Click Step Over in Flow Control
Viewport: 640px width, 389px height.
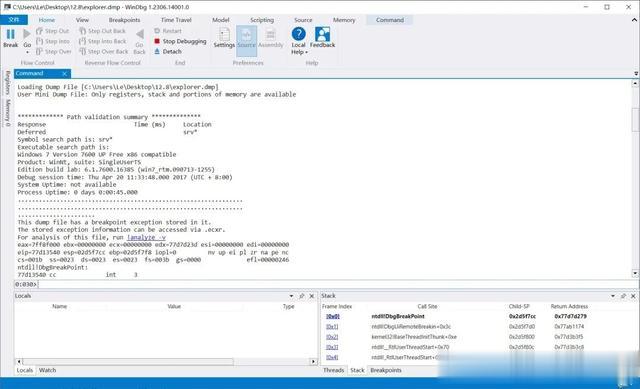point(53,51)
